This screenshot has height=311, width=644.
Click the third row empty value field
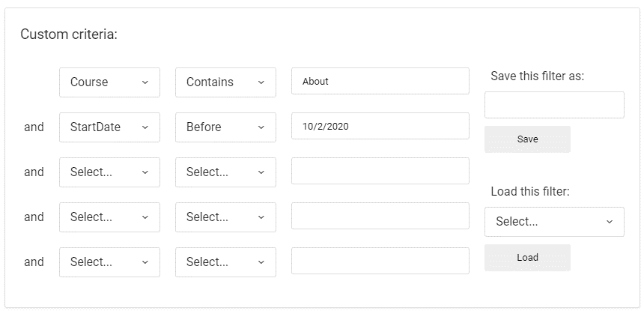tap(380, 171)
